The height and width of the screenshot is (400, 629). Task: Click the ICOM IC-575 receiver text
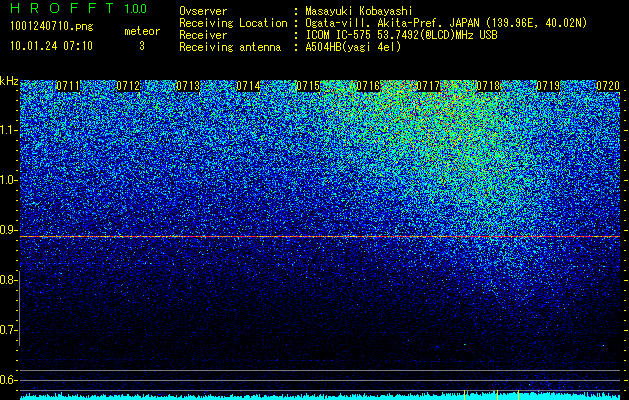coord(401,35)
